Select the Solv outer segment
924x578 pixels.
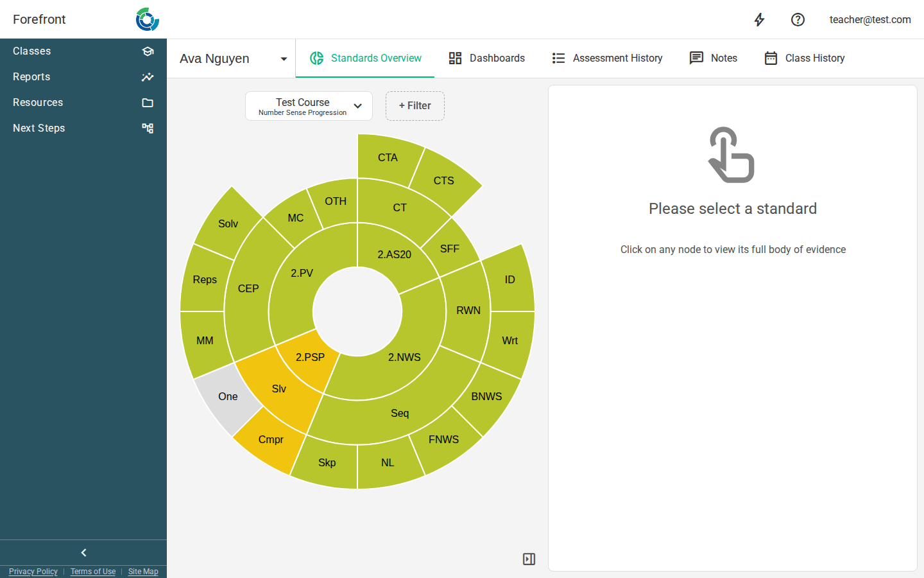coord(228,223)
